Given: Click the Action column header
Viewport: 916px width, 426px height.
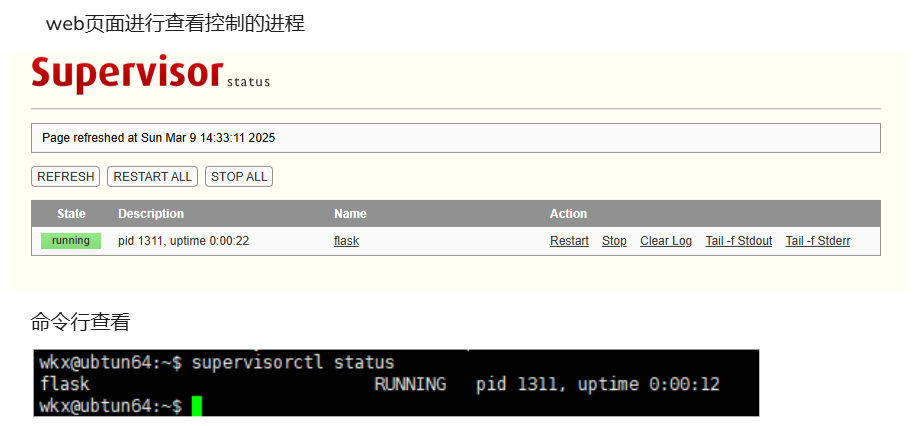Looking at the screenshot, I should pyautogui.click(x=568, y=214).
